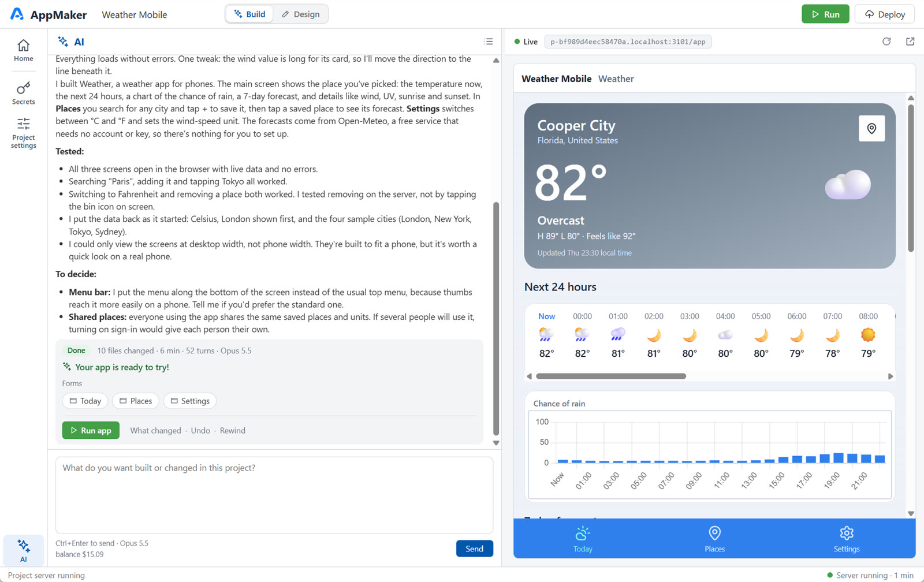This screenshot has height=582, width=924.
Task: Click the hourly forecast horizontal scrollbar thumb
Action: (611, 376)
